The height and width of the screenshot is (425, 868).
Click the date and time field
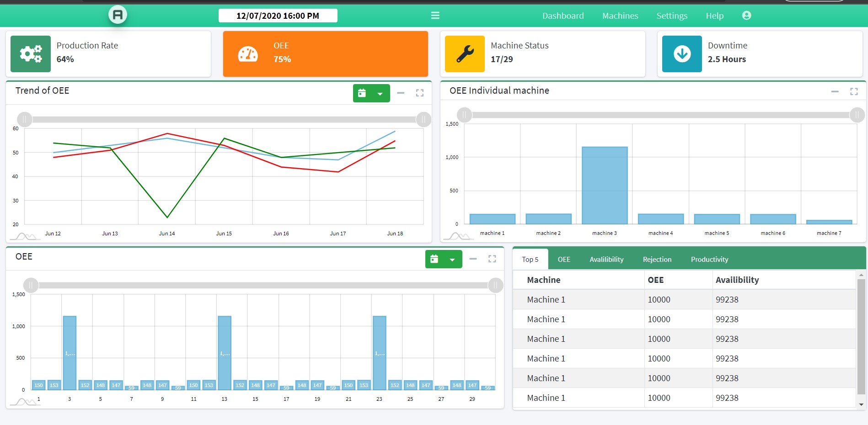coord(278,16)
